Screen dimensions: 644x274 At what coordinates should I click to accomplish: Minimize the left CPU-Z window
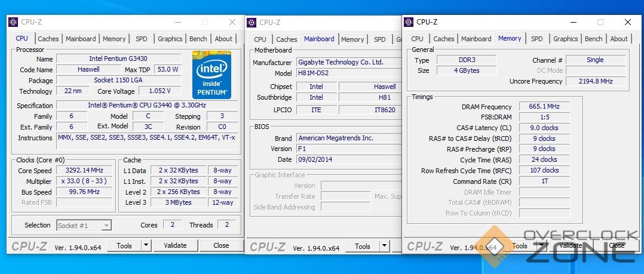coord(177,22)
